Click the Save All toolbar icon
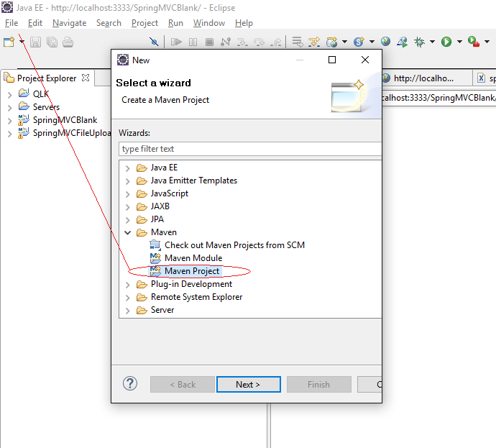The height and width of the screenshot is (448, 496). pyautogui.click(x=52, y=42)
